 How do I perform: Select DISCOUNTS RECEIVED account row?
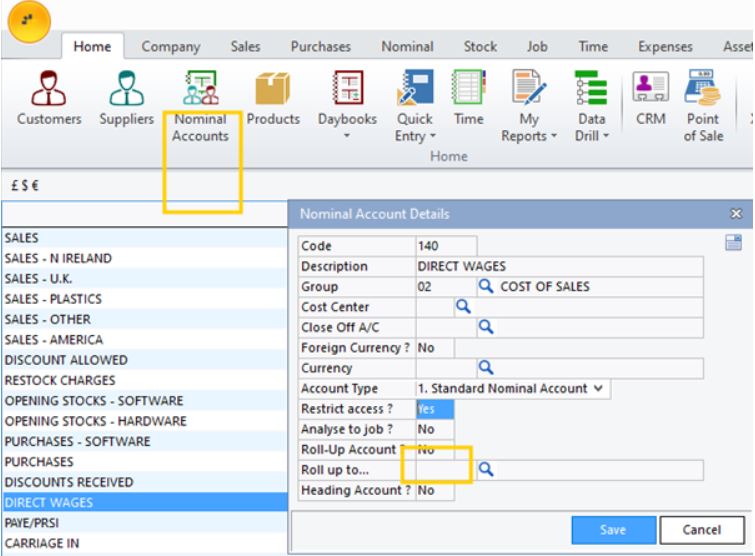click(x=144, y=482)
